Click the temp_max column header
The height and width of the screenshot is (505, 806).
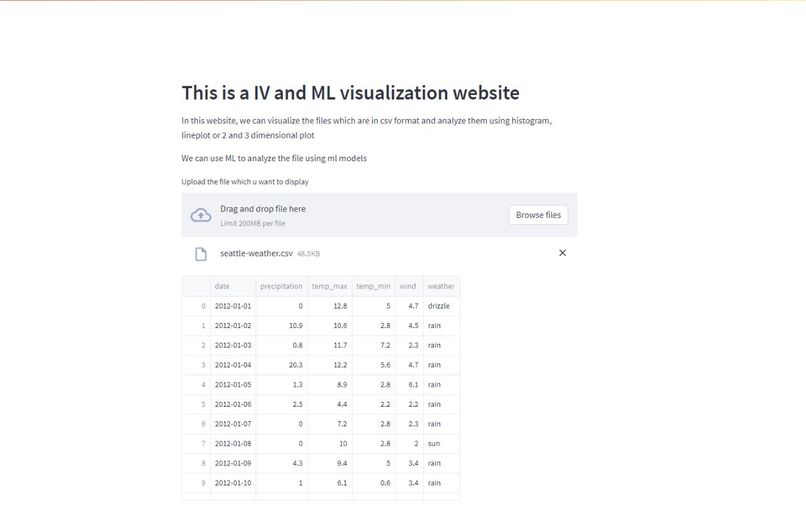pyautogui.click(x=329, y=286)
